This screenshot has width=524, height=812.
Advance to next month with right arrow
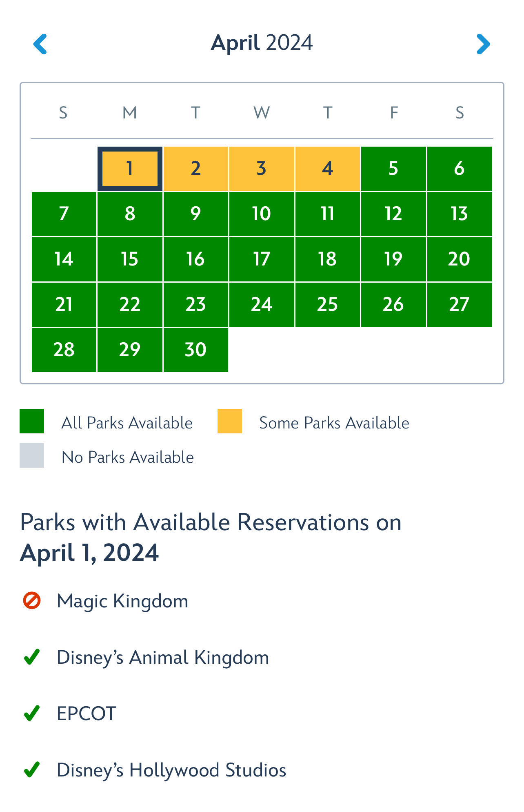click(483, 44)
